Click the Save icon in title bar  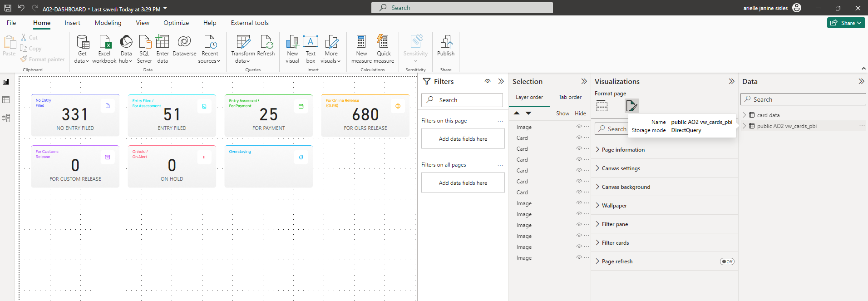pyautogui.click(x=8, y=8)
